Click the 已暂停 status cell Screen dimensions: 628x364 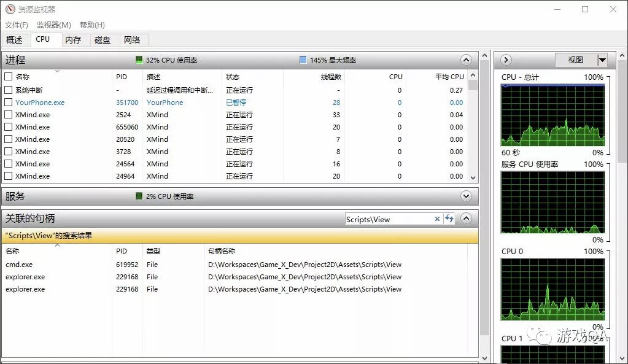pyautogui.click(x=236, y=103)
